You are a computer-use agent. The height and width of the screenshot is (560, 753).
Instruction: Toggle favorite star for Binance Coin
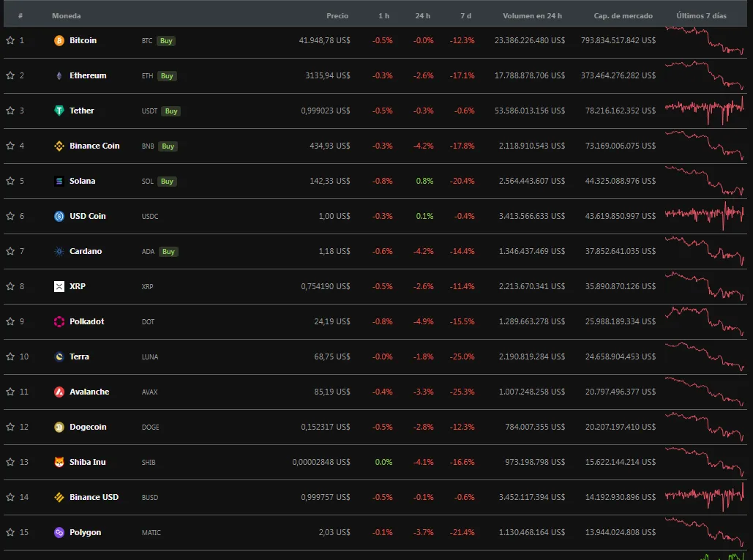coord(10,146)
